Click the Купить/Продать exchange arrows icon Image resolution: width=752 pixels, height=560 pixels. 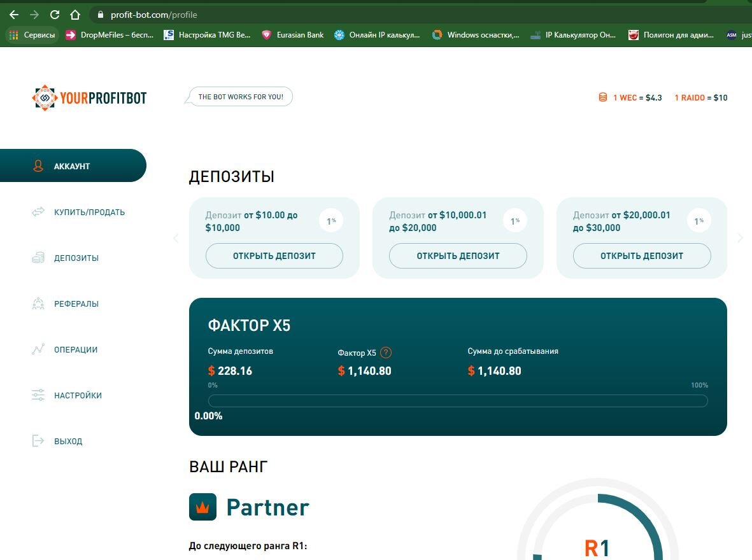38,211
